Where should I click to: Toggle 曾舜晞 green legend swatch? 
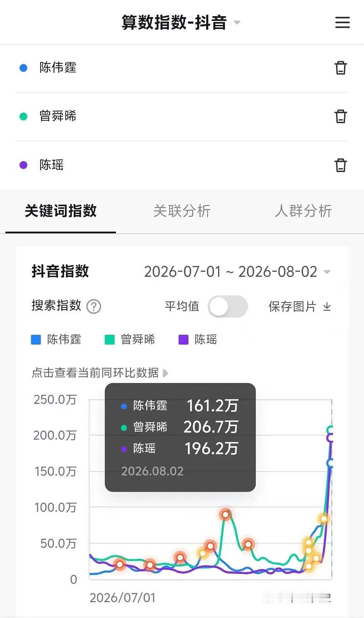click(x=110, y=340)
